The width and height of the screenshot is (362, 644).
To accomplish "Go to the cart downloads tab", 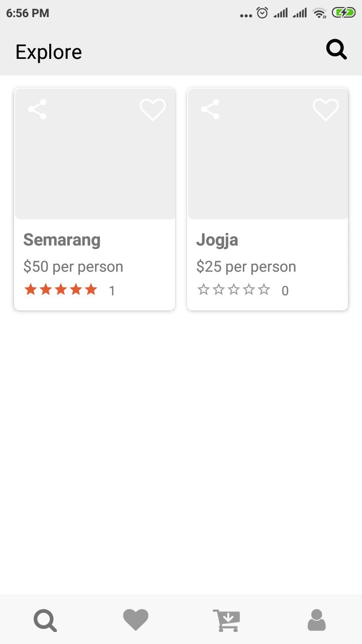I will point(226,620).
